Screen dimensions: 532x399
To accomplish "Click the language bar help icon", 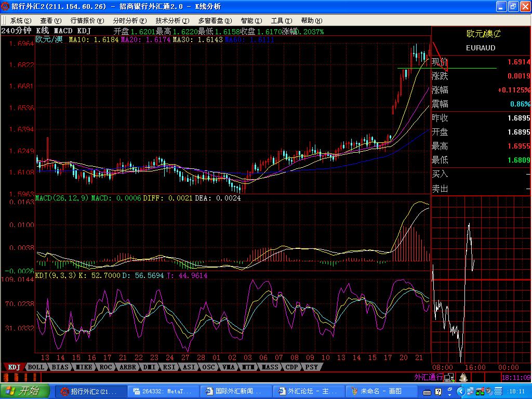I will [x=438, y=392].
